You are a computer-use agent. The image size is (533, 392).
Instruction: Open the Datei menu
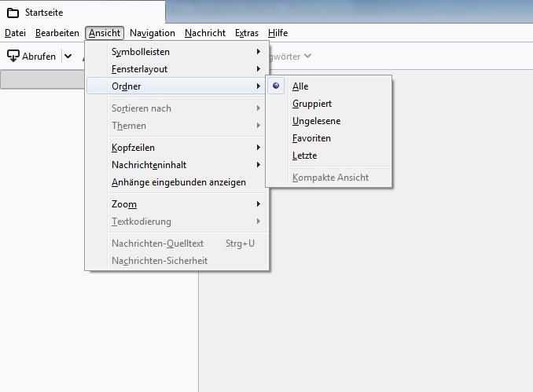coord(15,33)
